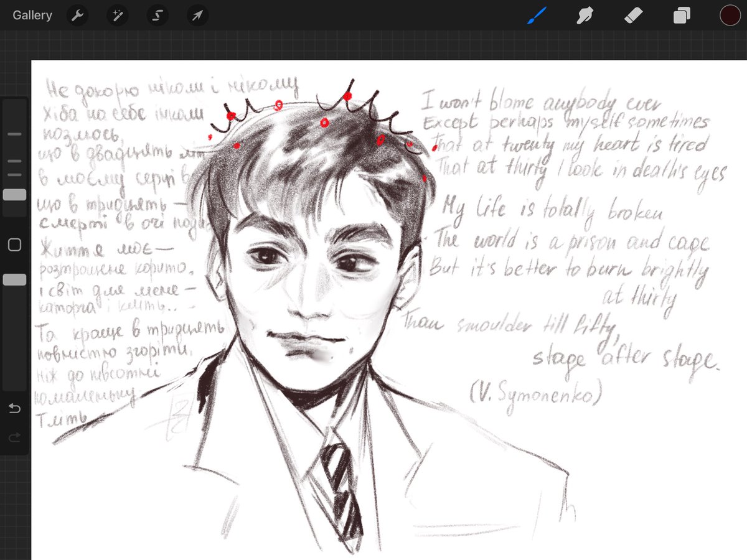Screen dimensions: 747x560
Task: Tap the Redo arrow on the sidebar
Action: 14,437
